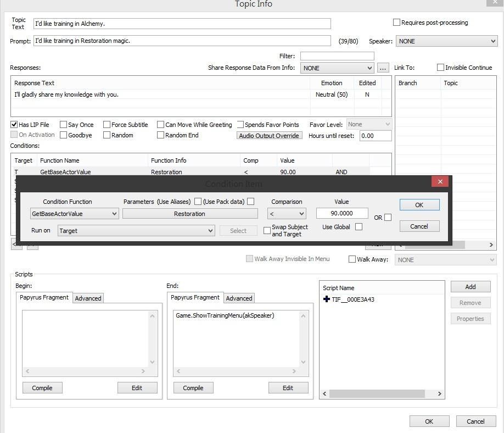This screenshot has height=433, width=504.
Task: Select Papyrus Fragment tab under Begin
Action: [44, 297]
